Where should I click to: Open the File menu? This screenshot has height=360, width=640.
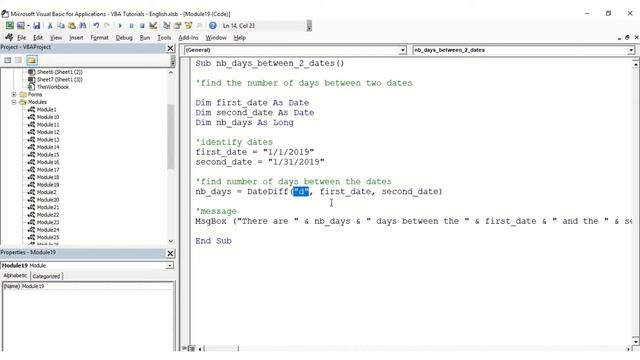pos(22,38)
